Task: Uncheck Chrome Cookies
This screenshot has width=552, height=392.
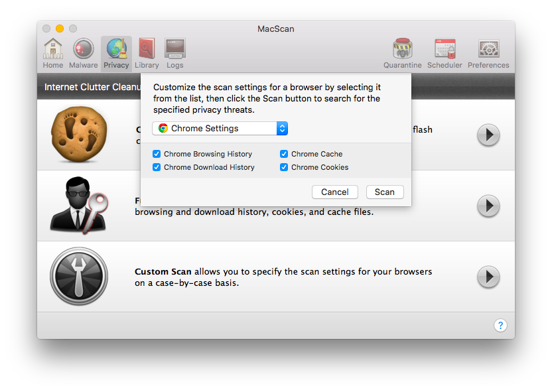Action: pyautogui.click(x=284, y=167)
